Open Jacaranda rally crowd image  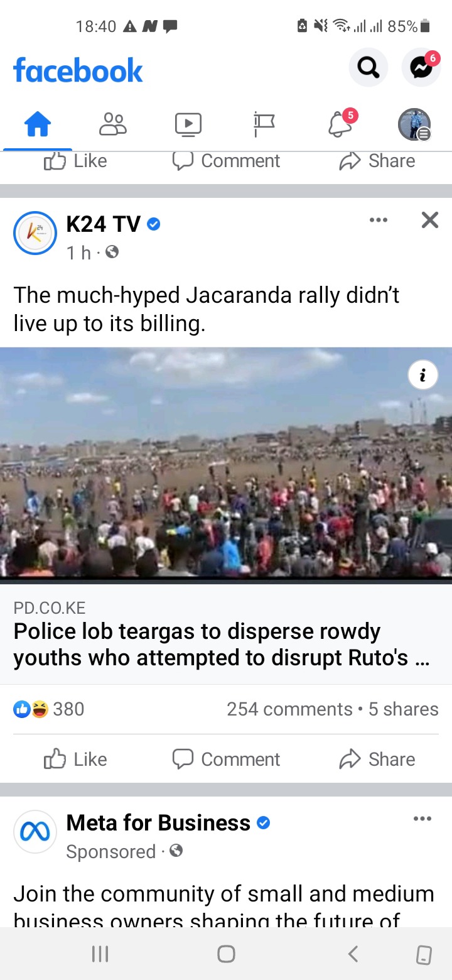click(x=226, y=465)
